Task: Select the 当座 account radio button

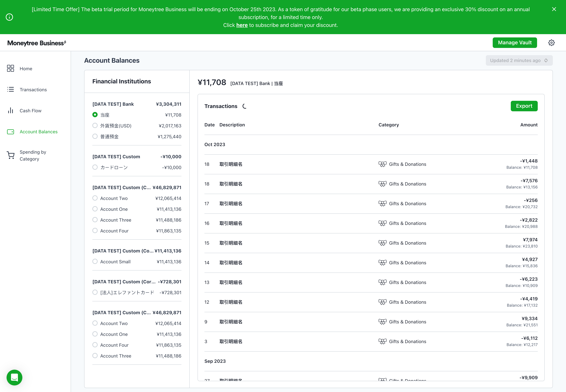Action: pos(95,115)
